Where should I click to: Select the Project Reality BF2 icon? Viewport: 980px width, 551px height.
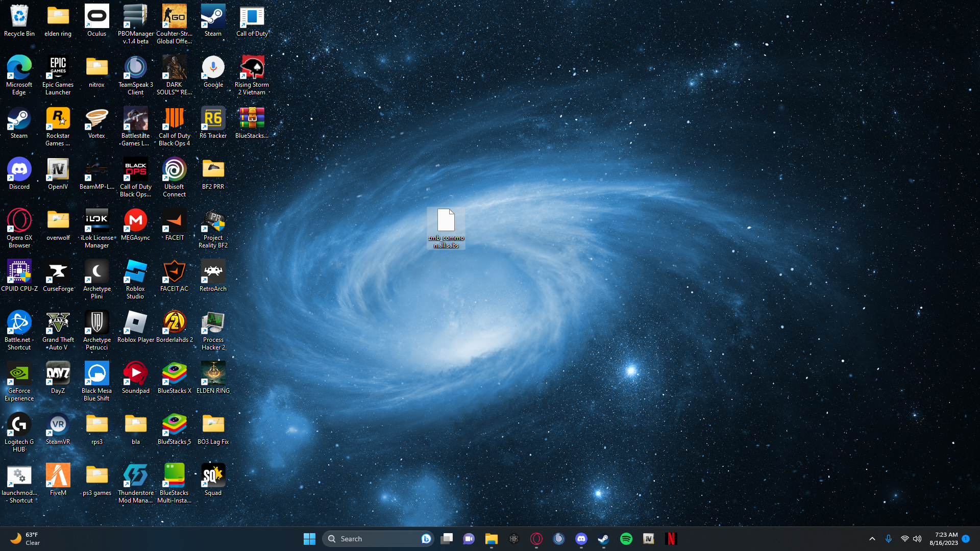[213, 228]
